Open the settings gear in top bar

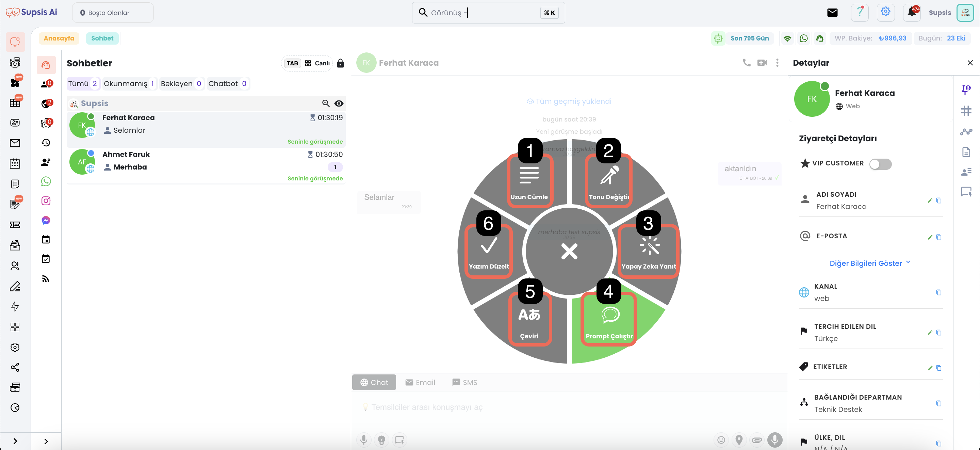click(886, 13)
